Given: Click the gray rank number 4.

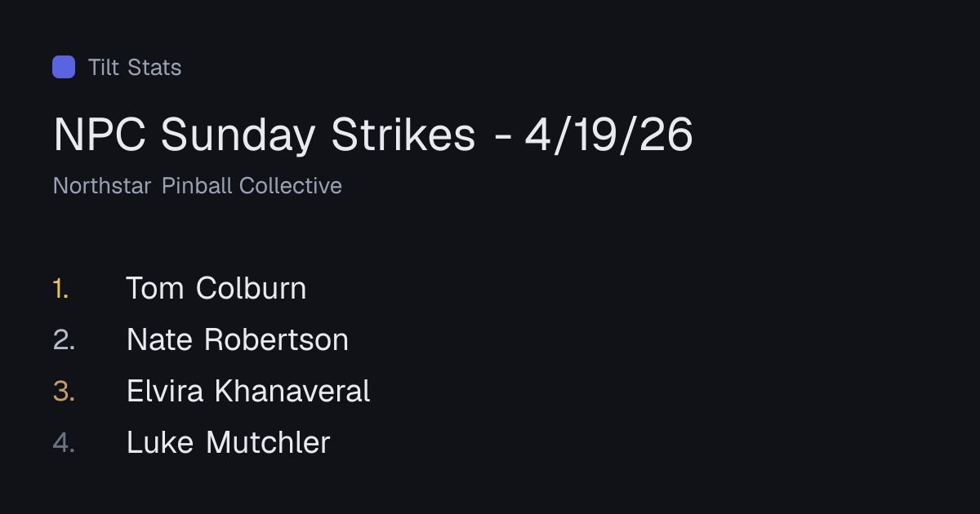Looking at the screenshot, I should click(x=64, y=442).
